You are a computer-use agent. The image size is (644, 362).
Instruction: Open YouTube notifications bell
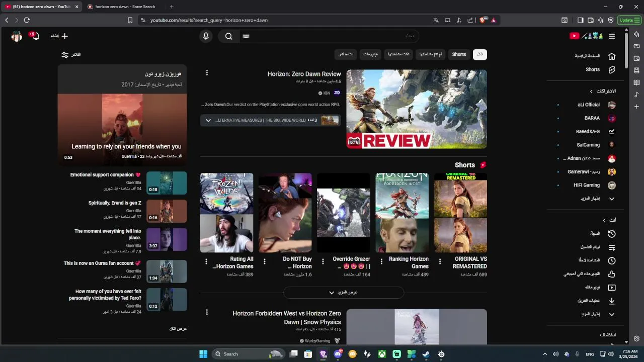pyautogui.click(x=35, y=36)
